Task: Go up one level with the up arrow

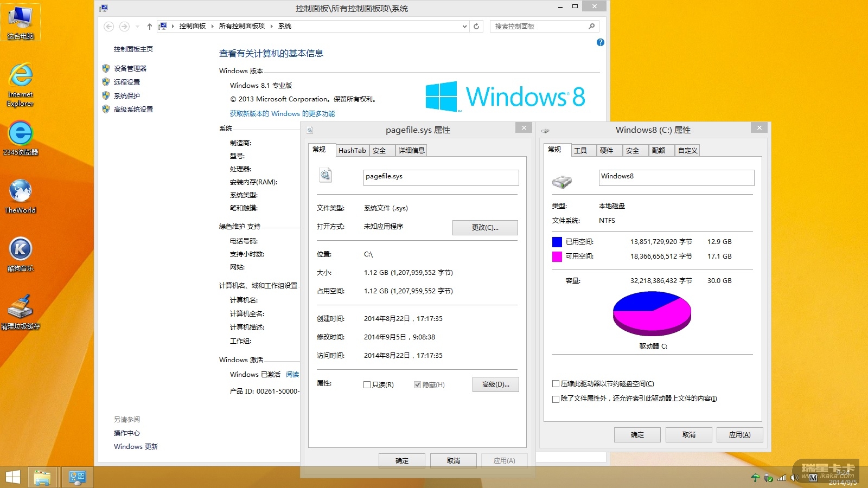Action: point(150,26)
